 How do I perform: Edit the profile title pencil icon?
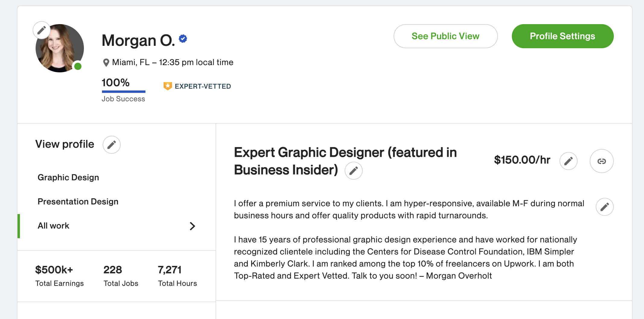tap(354, 171)
